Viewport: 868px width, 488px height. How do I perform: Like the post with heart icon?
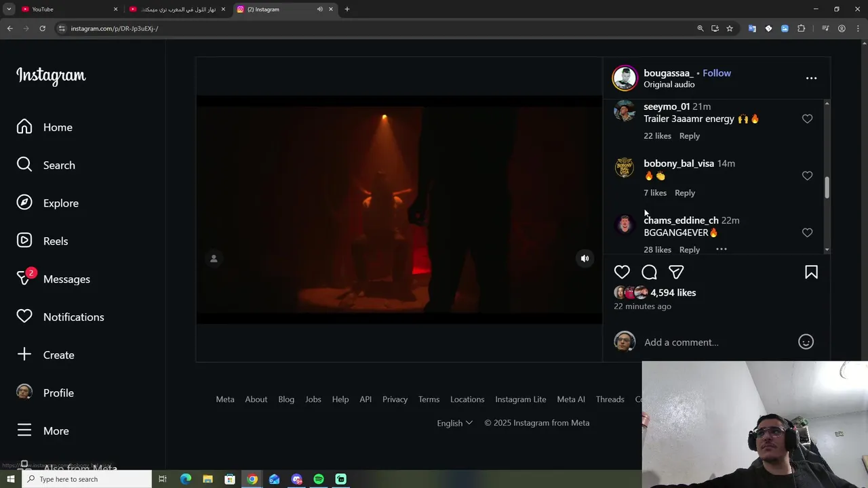pyautogui.click(x=622, y=272)
